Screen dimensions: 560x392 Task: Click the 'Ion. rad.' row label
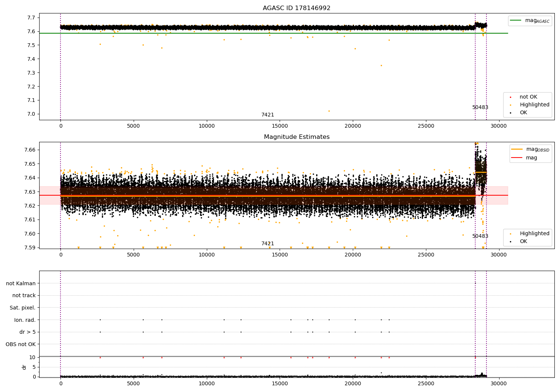click(25, 320)
